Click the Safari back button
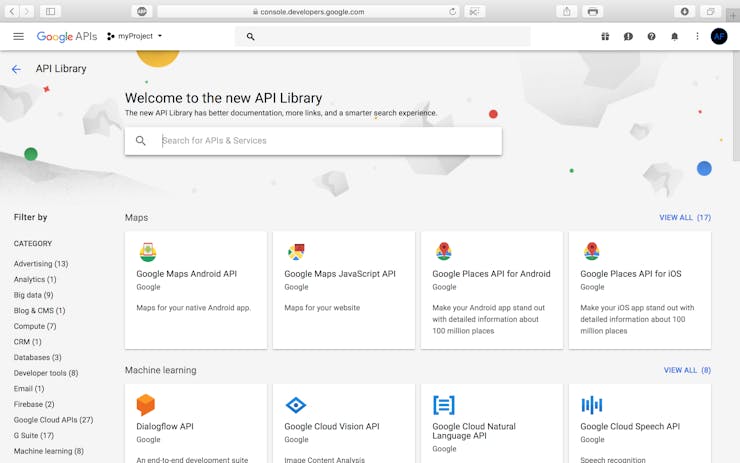This screenshot has height=463, width=740. tap(12, 11)
